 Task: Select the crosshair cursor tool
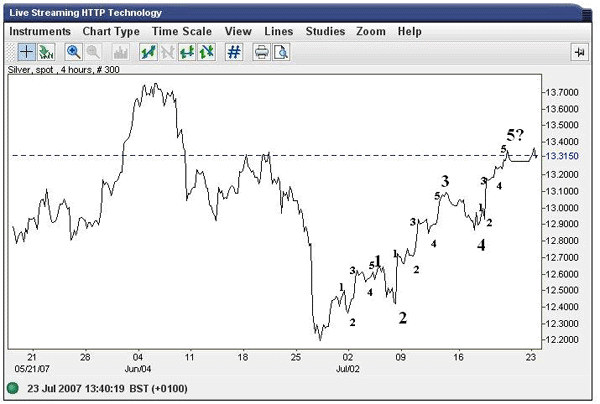coord(26,52)
